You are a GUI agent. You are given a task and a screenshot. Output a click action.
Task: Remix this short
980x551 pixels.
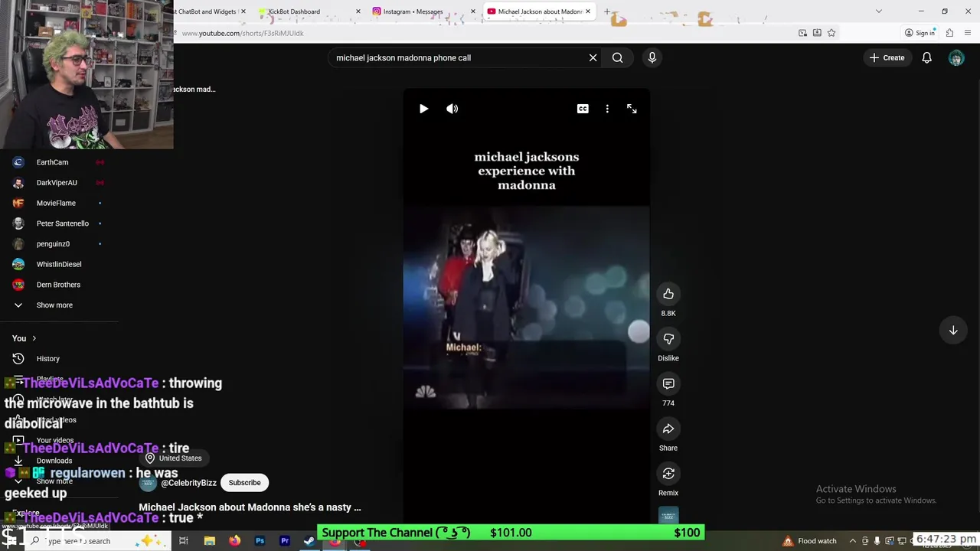[x=668, y=474]
